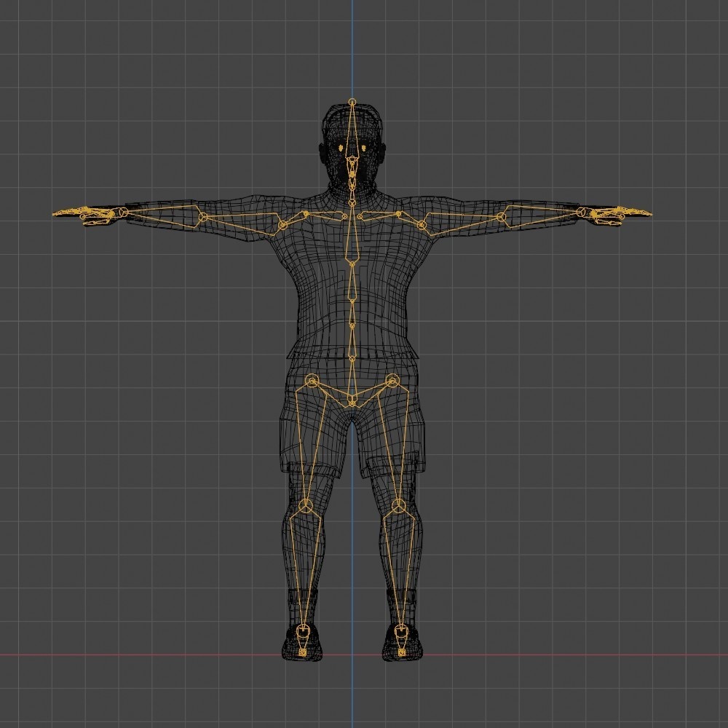The height and width of the screenshot is (728, 728).
Task: Click the left hip joint bone
Action: 312,381
